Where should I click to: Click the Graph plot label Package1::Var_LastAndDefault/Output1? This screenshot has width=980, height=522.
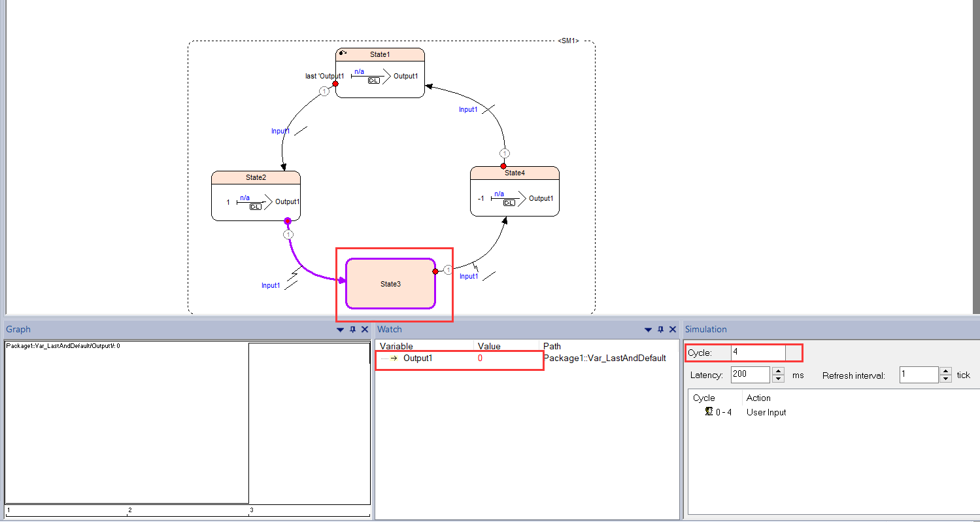click(63, 346)
